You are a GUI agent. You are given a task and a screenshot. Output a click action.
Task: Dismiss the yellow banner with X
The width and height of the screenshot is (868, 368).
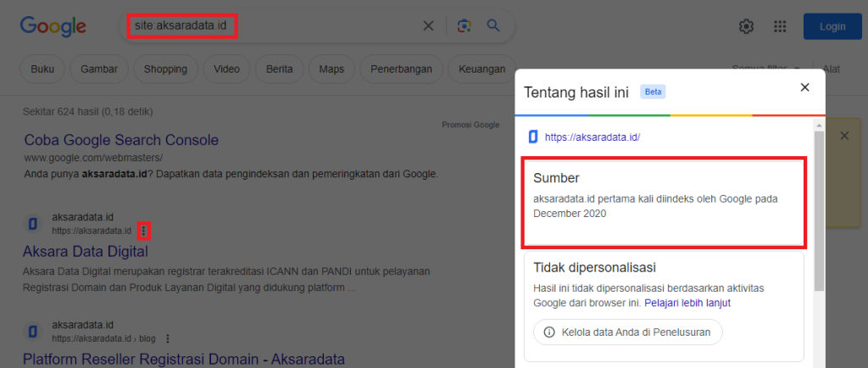coord(844,137)
